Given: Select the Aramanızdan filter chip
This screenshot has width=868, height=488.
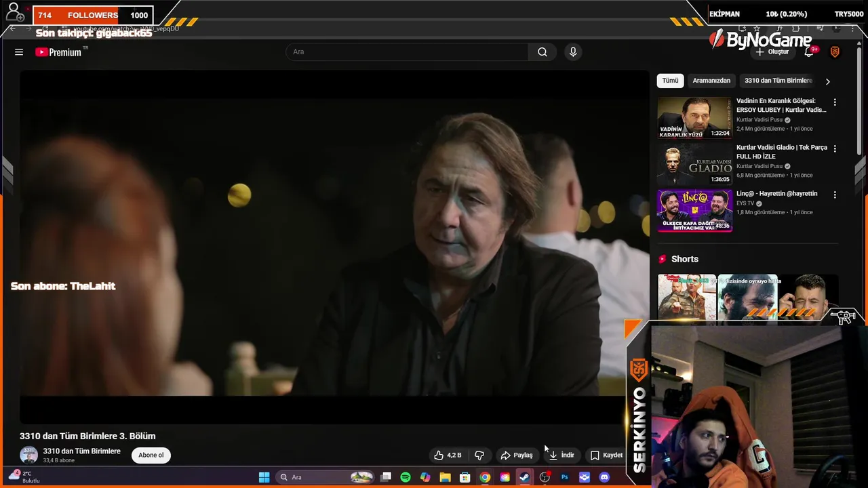Looking at the screenshot, I should coord(711,81).
